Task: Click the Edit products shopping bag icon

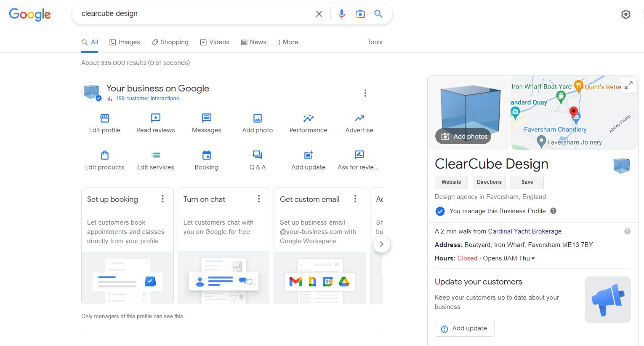Action: [x=105, y=155]
